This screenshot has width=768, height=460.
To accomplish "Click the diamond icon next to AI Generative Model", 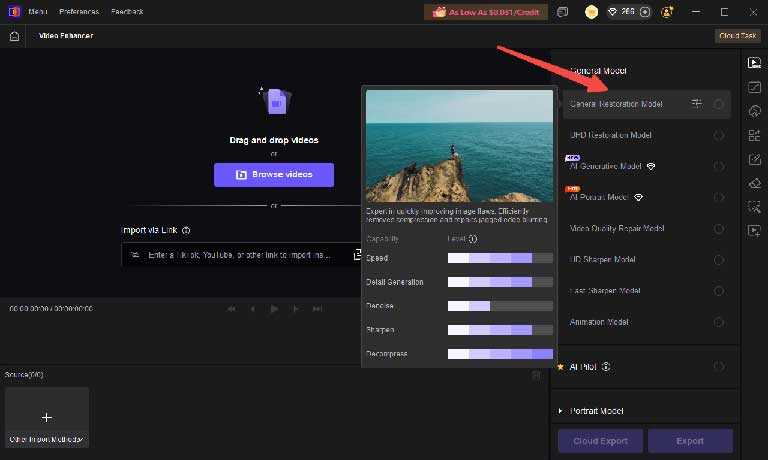I will (x=651, y=167).
